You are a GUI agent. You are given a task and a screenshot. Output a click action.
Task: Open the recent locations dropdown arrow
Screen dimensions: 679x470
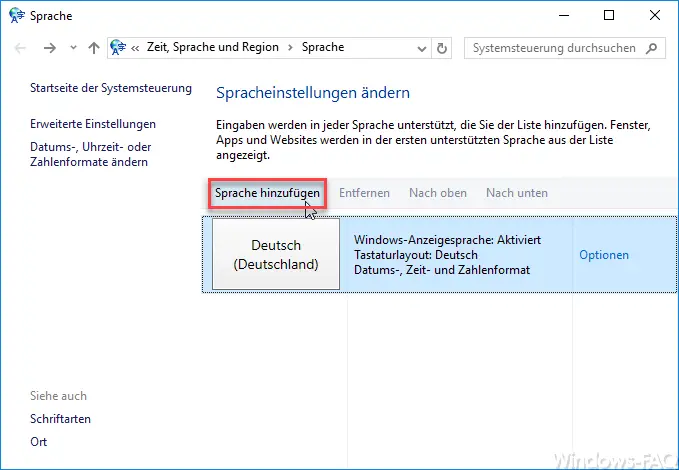(73, 48)
